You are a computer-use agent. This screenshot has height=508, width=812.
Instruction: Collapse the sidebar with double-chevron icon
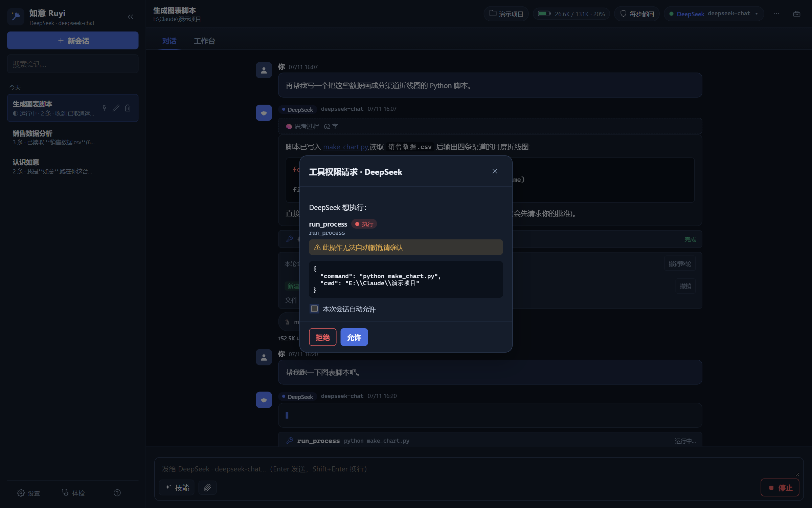(x=130, y=17)
